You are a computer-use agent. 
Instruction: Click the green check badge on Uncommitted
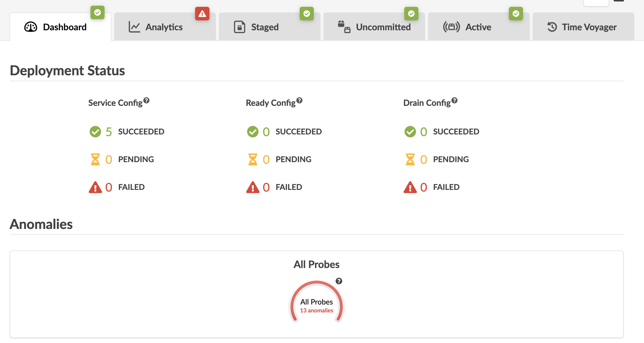click(x=411, y=14)
